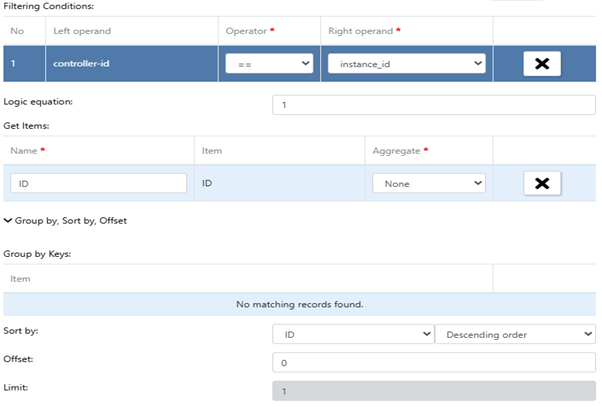602x407 pixels.
Task: Collapse Group by, Sort by, Offset section
Action: point(65,221)
